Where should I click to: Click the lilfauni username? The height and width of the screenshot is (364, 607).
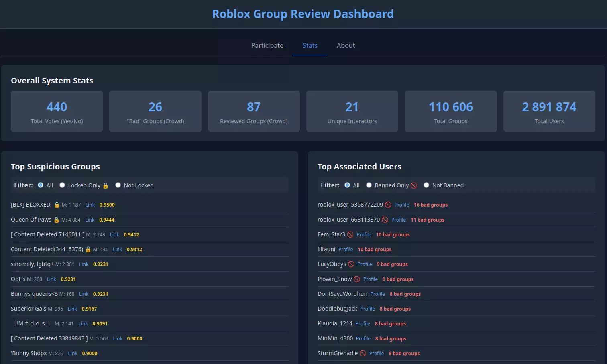coord(326,249)
